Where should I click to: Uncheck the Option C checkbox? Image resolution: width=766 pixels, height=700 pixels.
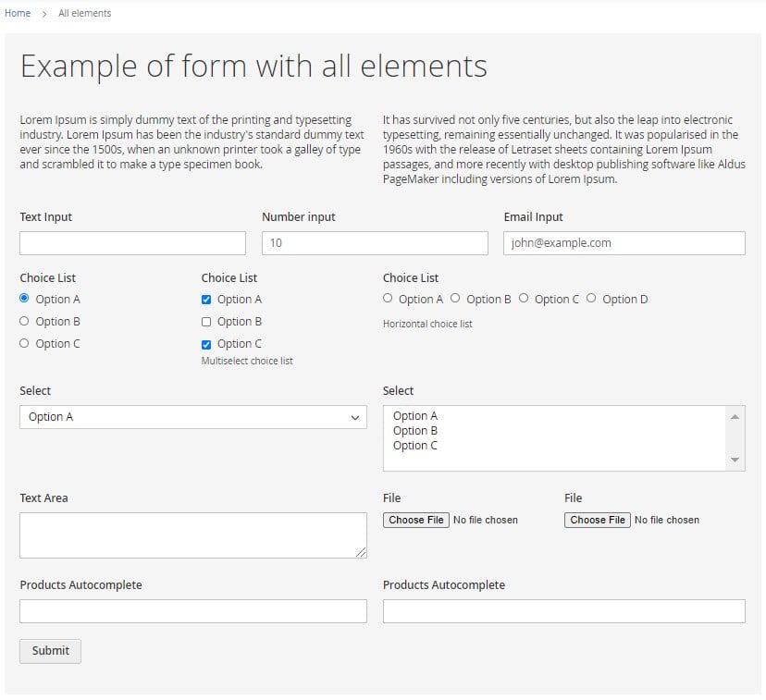pos(206,345)
